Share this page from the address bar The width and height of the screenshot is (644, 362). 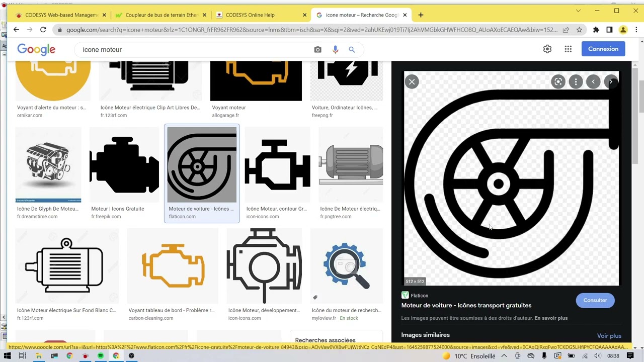(566, 30)
